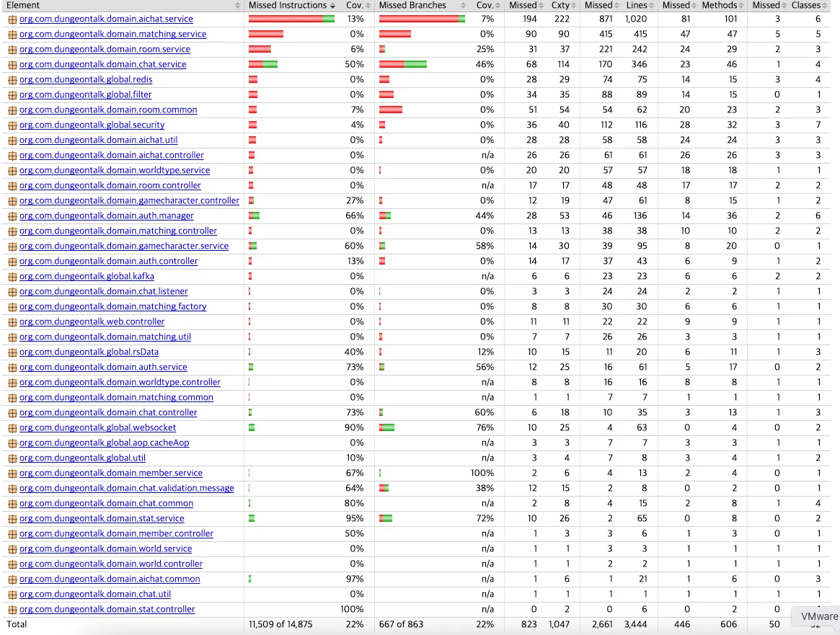Click package icon beside global.websocket row
The height and width of the screenshot is (635, 840).
(12, 428)
